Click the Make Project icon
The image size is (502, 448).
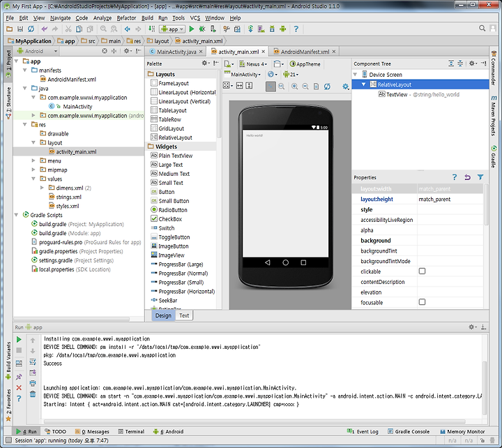point(152,29)
